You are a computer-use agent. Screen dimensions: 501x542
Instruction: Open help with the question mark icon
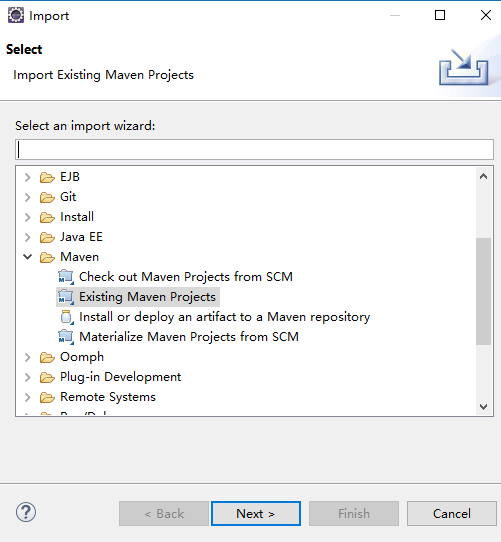point(26,513)
